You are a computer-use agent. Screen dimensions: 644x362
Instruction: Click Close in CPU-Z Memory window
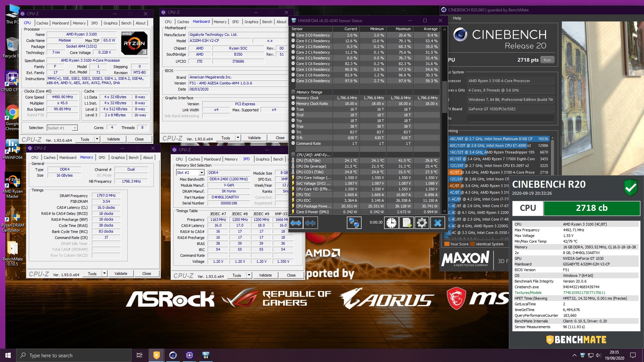tap(147, 274)
